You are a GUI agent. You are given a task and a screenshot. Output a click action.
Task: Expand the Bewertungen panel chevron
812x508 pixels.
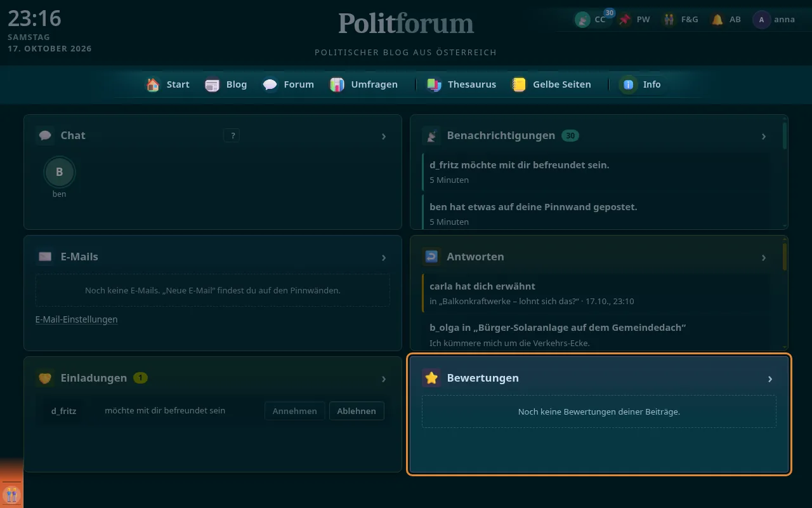[770, 378]
